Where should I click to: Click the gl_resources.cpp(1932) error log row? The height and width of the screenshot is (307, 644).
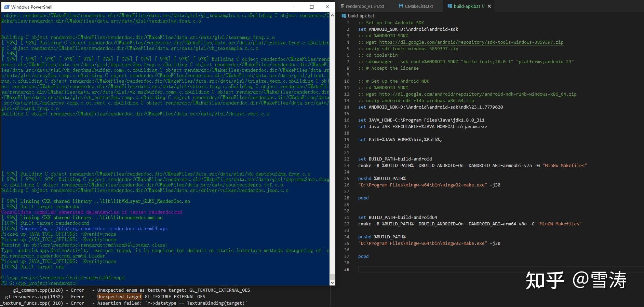105,297
